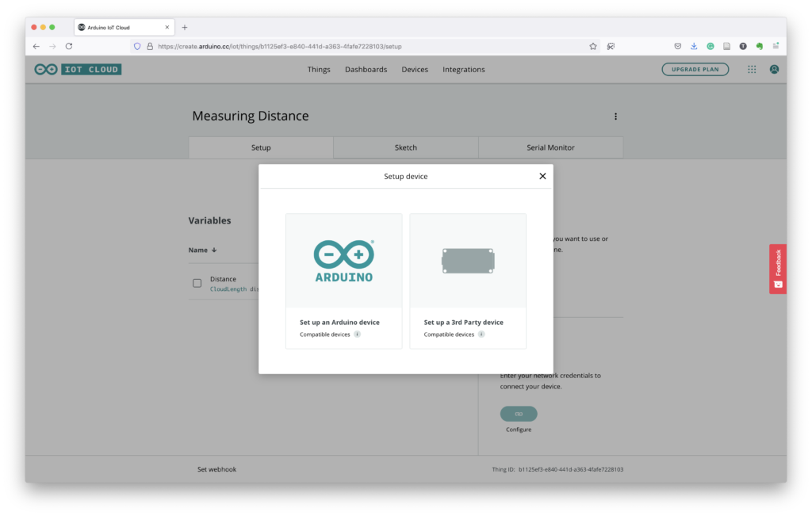Open a new browser tab

(x=184, y=28)
